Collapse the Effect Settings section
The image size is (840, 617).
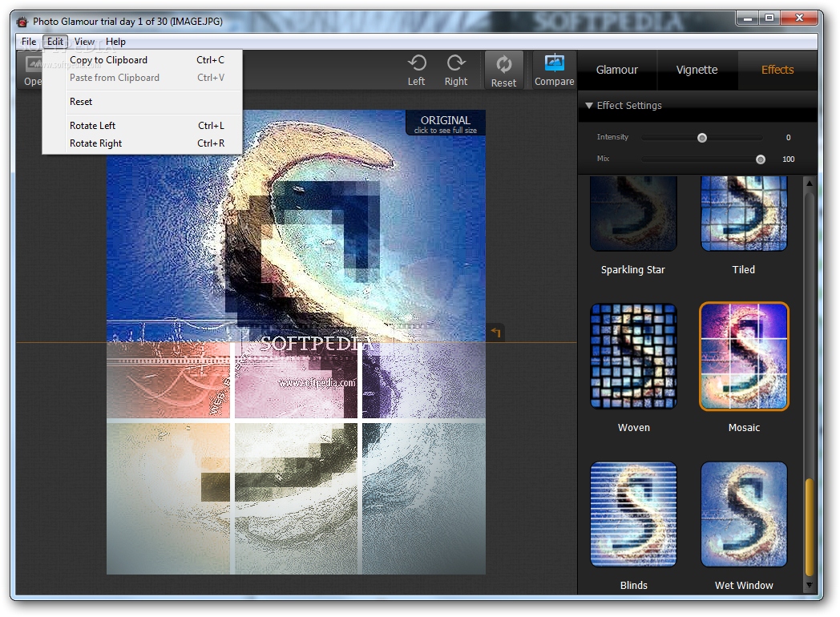589,106
